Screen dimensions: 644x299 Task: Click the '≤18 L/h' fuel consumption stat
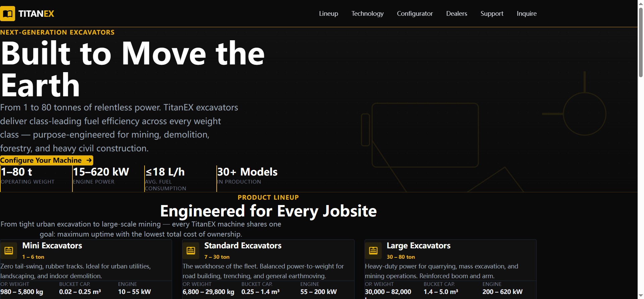(165, 172)
